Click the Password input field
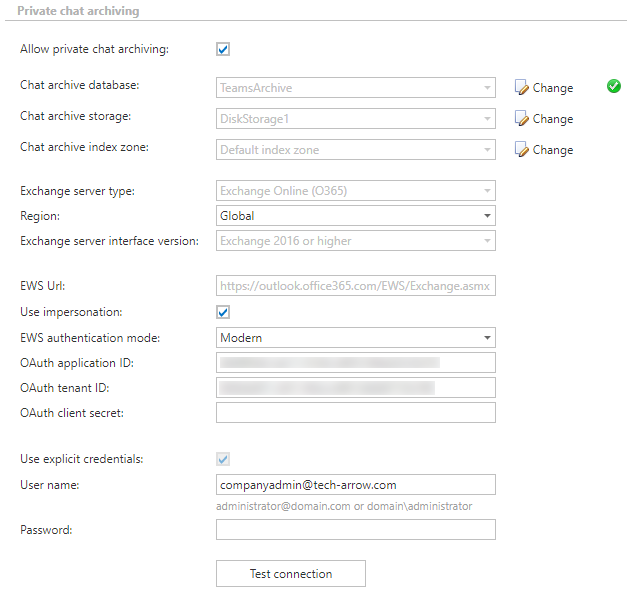 point(355,529)
